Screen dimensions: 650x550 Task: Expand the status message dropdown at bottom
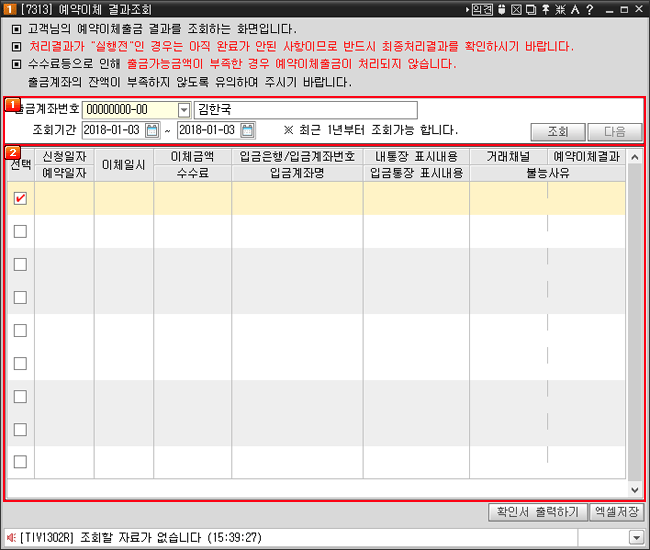click(x=636, y=537)
